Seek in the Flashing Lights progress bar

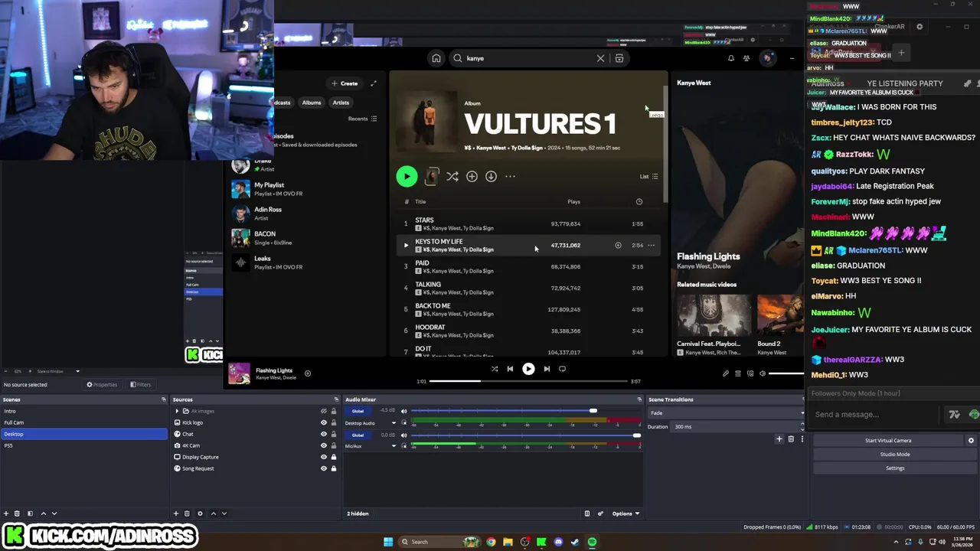[528, 381]
